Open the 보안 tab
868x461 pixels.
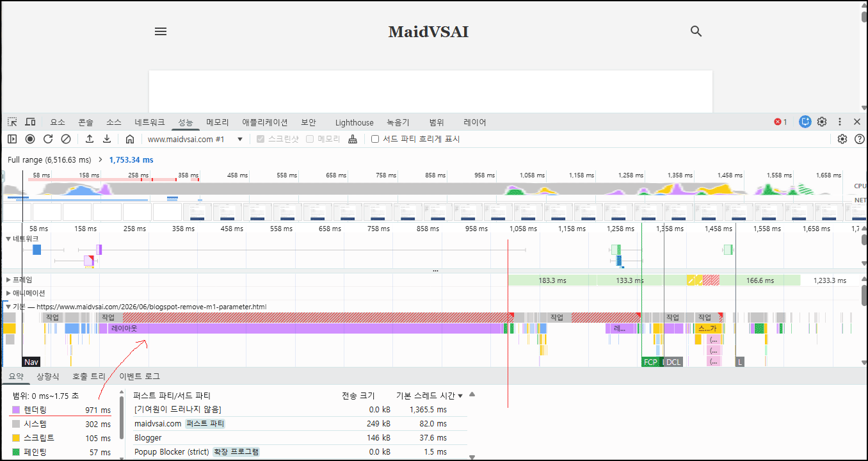pos(309,122)
